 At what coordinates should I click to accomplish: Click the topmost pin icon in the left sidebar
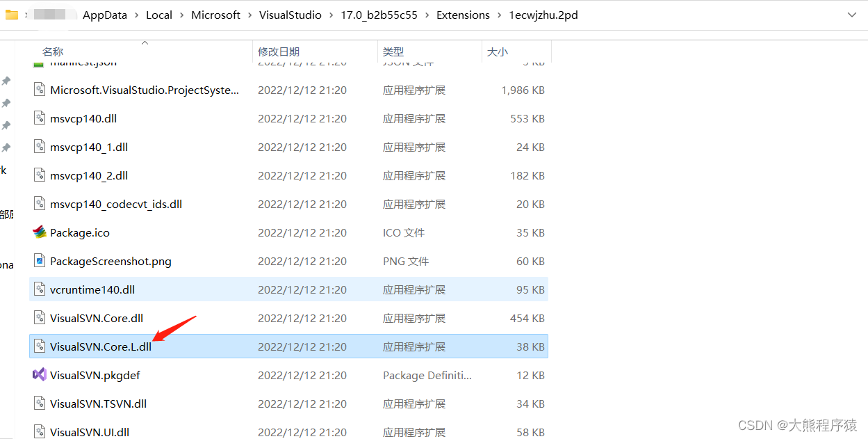pos(6,80)
